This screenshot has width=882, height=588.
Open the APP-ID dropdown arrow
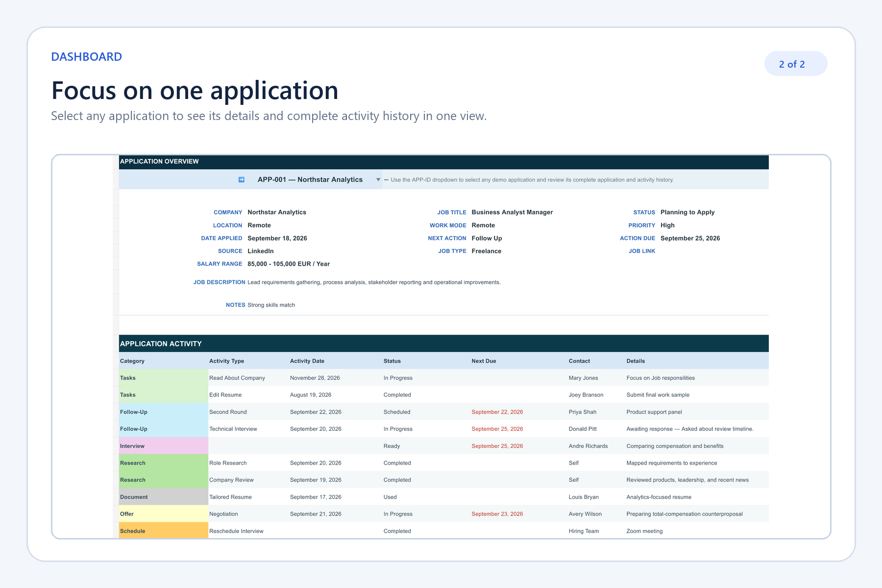click(x=378, y=180)
